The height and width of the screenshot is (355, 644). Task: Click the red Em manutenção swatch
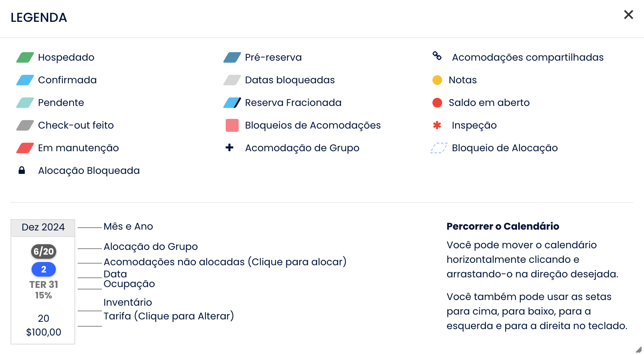pos(25,148)
